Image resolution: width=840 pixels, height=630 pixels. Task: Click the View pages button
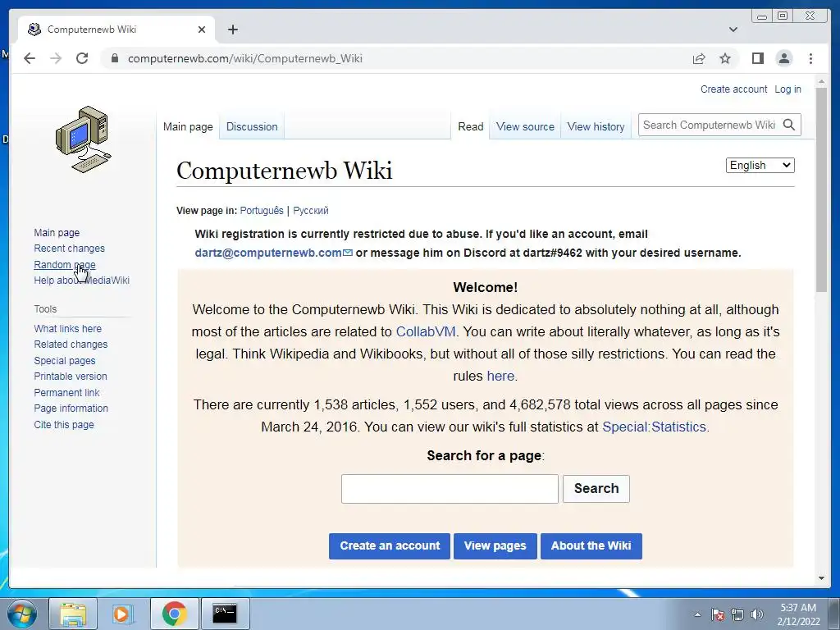(x=495, y=546)
